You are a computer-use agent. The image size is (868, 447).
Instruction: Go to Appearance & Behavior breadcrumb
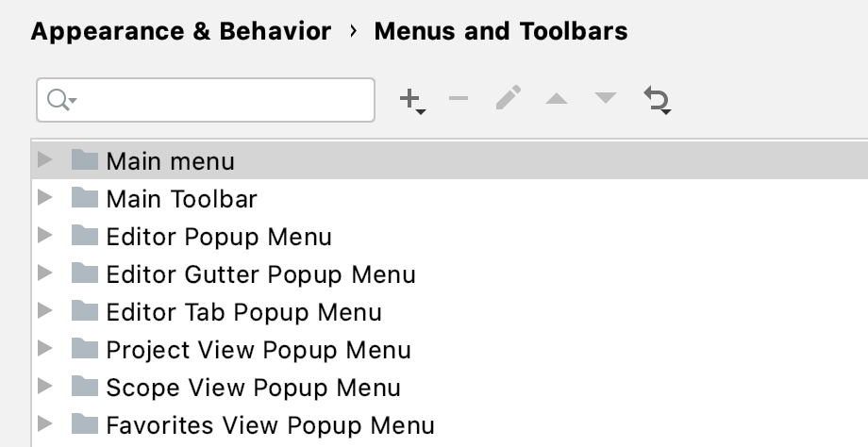pos(181,31)
